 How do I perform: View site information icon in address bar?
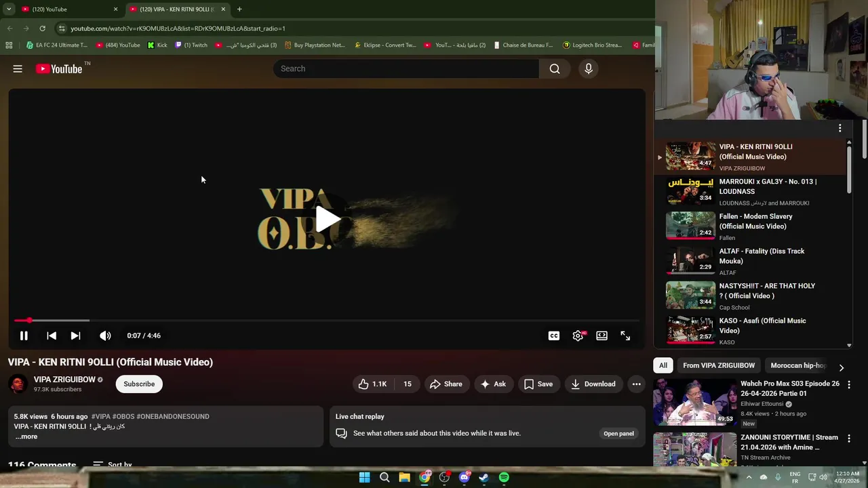click(62, 28)
